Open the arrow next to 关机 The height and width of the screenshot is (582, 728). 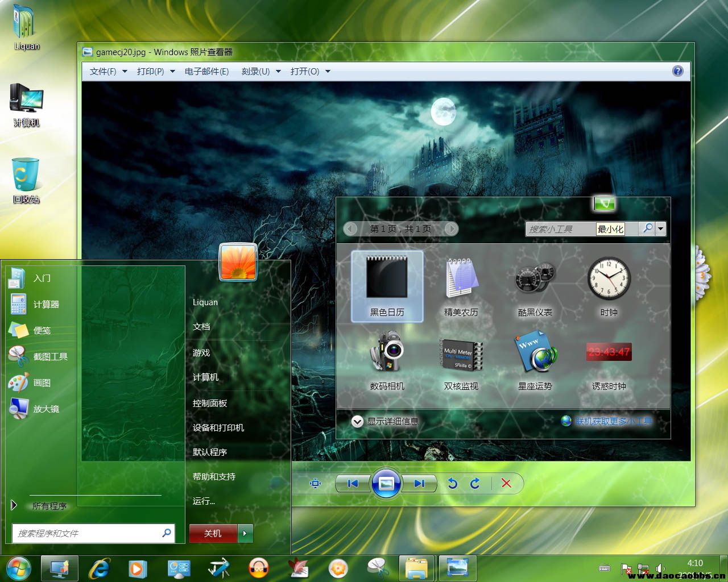245,533
